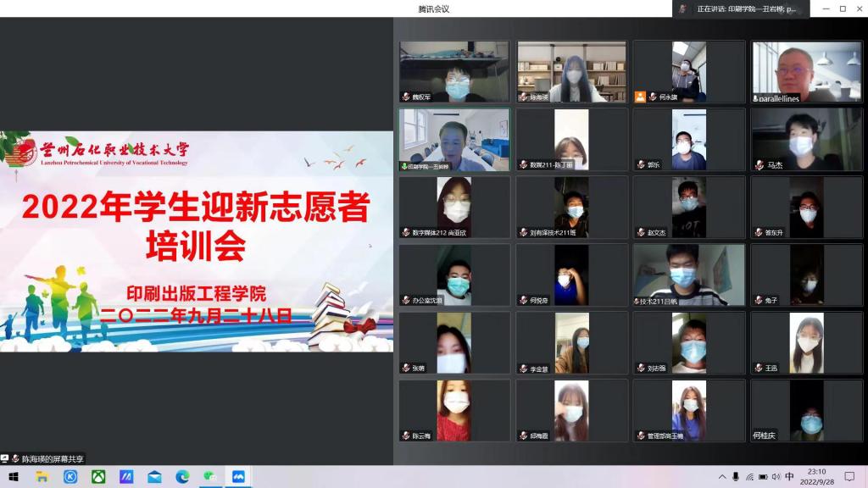868x488 pixels.
Task: Launch the Xbox app in taskbar
Action: pos(98,477)
